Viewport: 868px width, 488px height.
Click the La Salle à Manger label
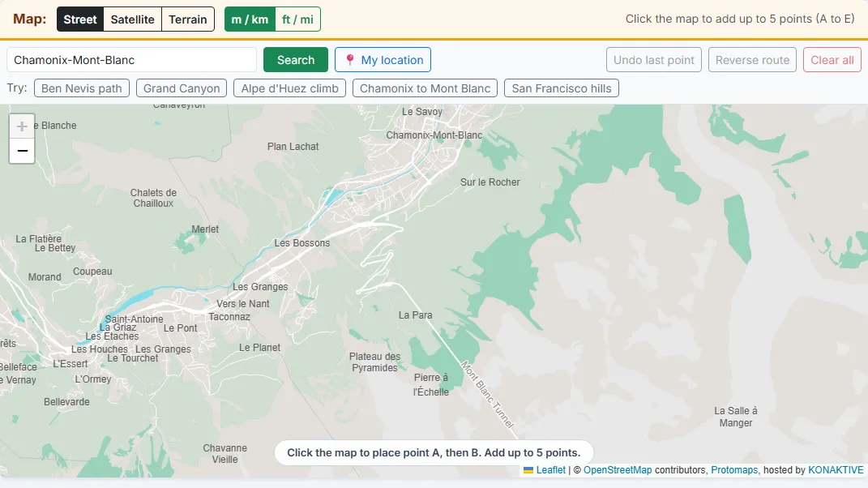pyautogui.click(x=736, y=417)
